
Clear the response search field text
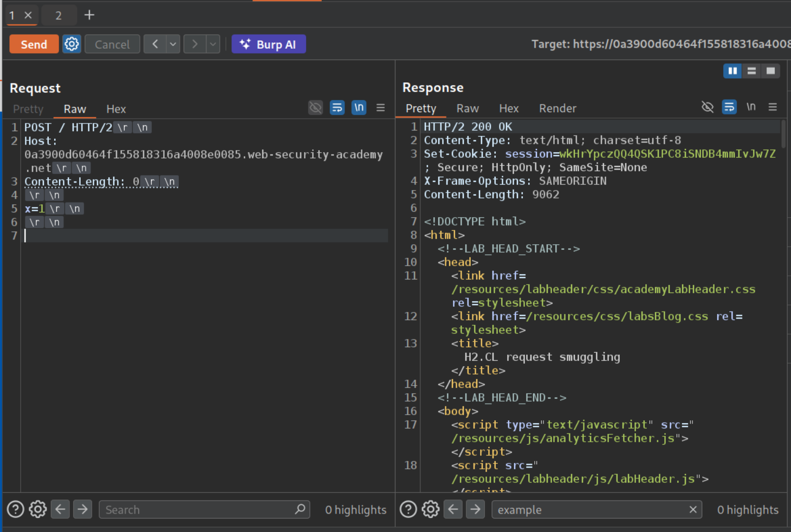click(x=693, y=510)
